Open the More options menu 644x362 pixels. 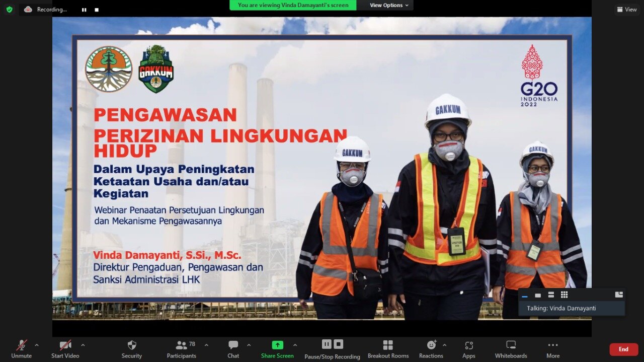click(x=553, y=349)
